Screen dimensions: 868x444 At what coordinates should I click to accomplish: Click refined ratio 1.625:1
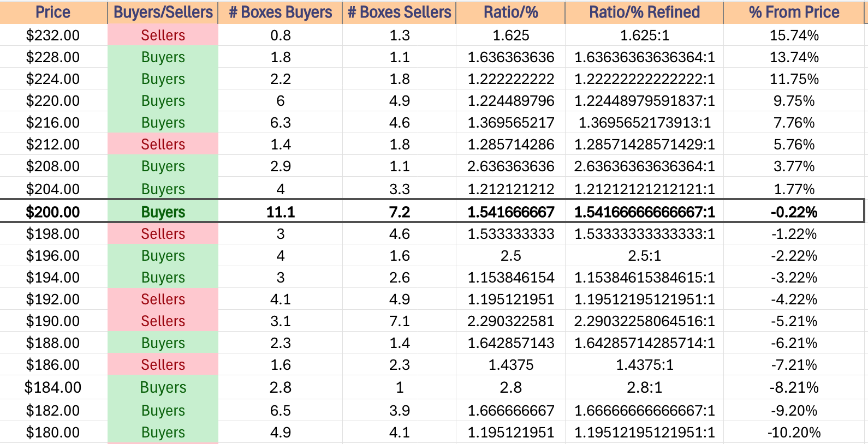point(644,35)
